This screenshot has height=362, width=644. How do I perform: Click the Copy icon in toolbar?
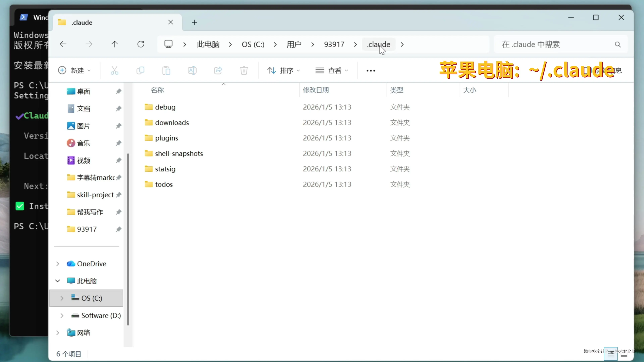[140, 70]
